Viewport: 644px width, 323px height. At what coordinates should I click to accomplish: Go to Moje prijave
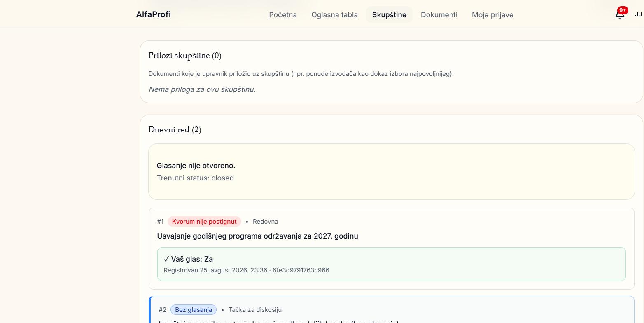492,15
